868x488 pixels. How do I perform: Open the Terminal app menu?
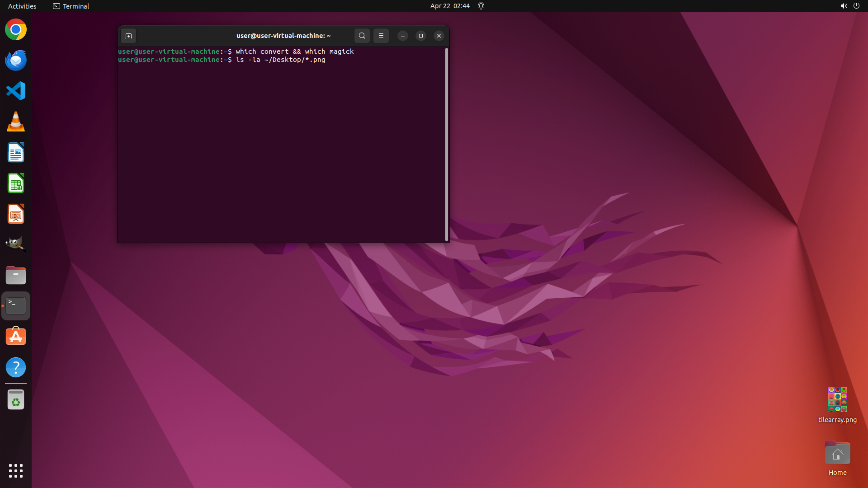pos(71,6)
